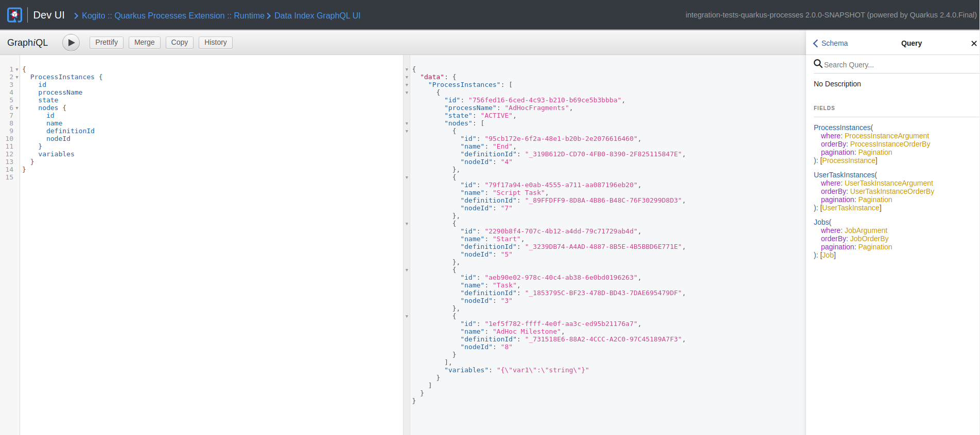The height and width of the screenshot is (435, 980).
Task: Open the ProcessInstances field documentation
Action: click(842, 128)
